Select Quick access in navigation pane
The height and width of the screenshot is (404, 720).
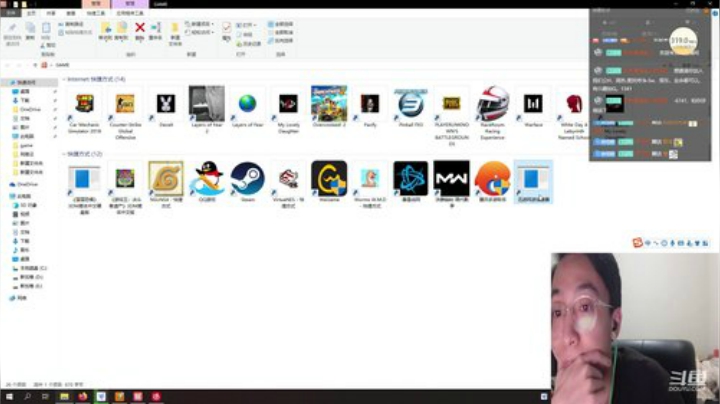pos(26,82)
